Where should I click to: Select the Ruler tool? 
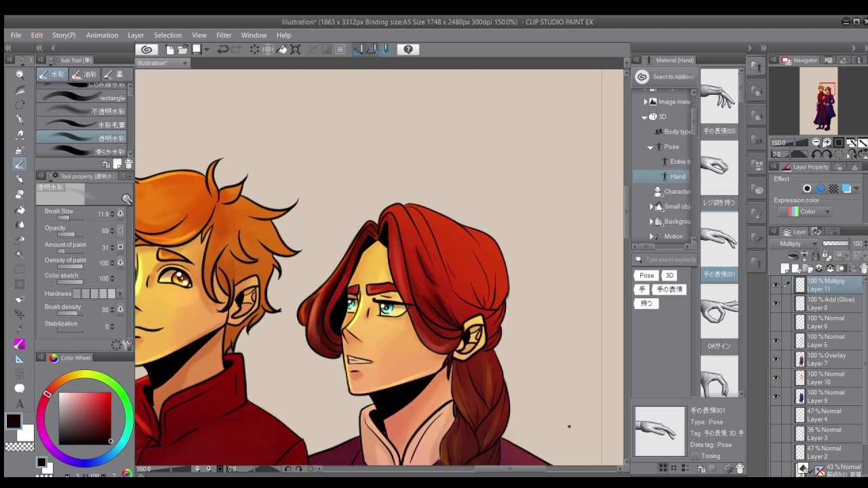point(20,359)
